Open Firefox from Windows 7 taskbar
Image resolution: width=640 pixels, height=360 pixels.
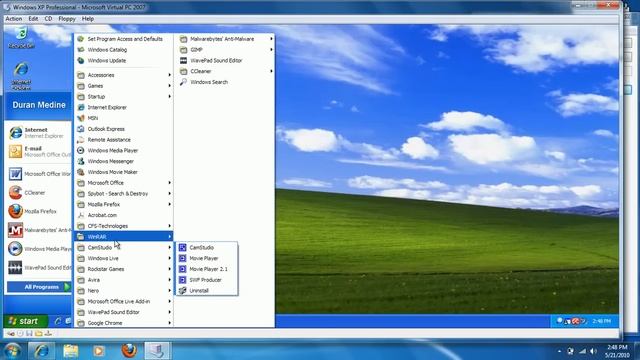coord(129,351)
